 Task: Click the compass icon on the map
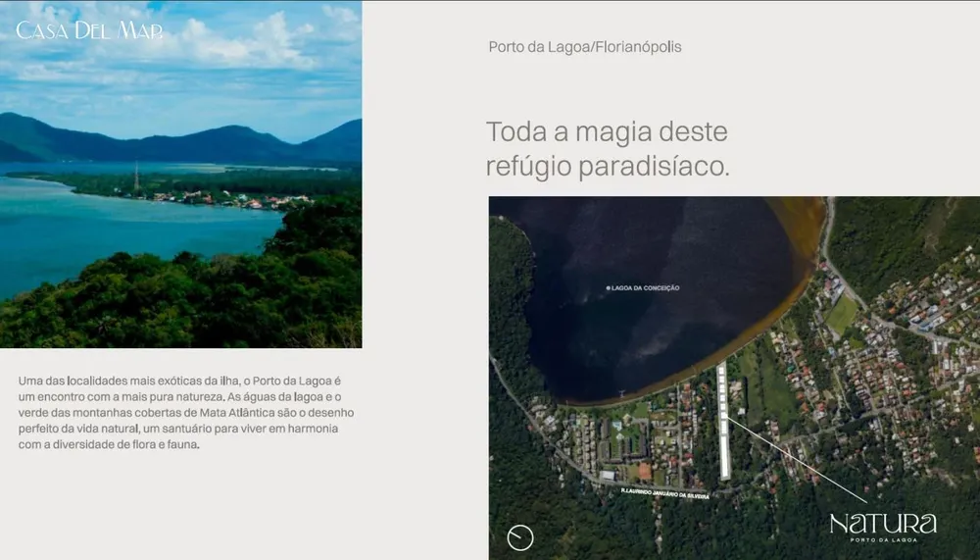click(520, 537)
